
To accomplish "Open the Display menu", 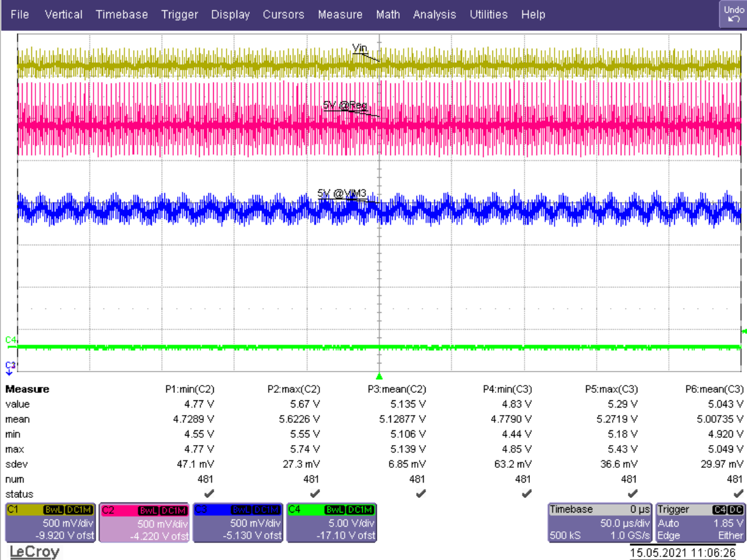I will coord(230,15).
